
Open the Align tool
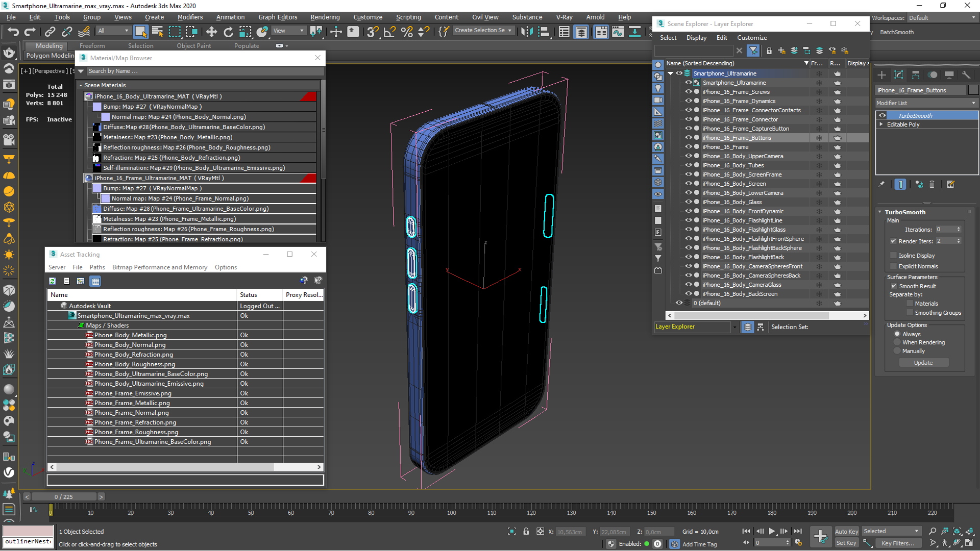click(x=544, y=32)
